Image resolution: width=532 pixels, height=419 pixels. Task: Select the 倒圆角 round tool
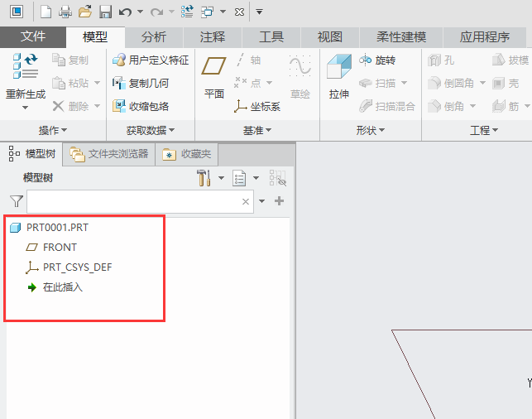[450, 83]
